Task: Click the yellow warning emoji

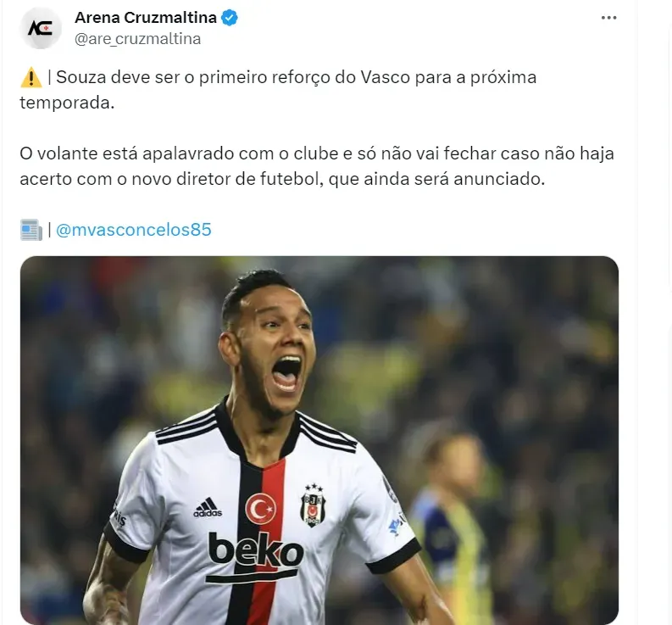Action: coord(31,78)
